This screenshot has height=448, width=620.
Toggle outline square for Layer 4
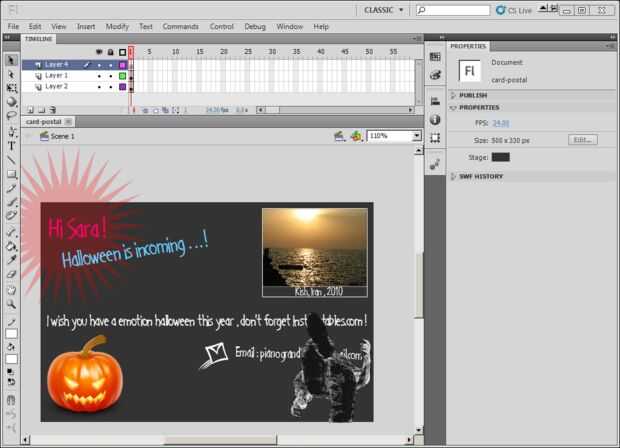[x=123, y=65]
